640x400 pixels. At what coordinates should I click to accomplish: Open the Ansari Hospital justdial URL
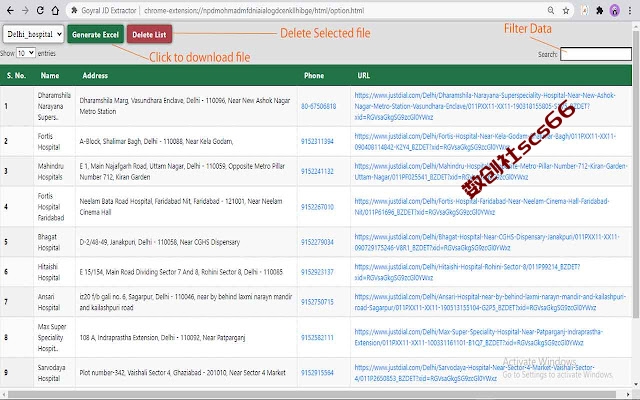[490, 302]
